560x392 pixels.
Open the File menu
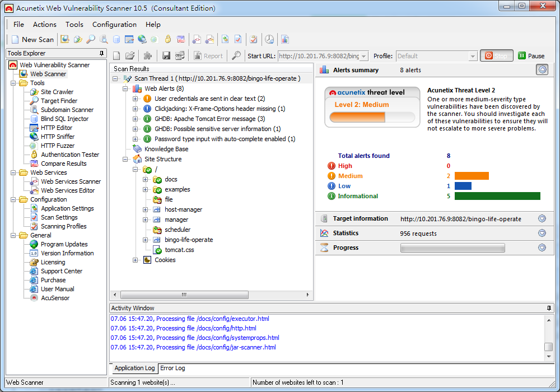click(x=18, y=24)
